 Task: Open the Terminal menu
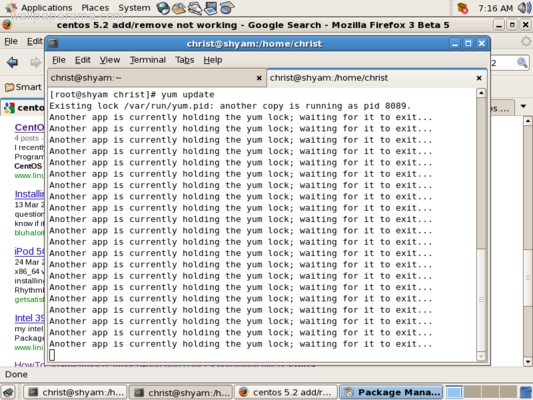click(148, 60)
